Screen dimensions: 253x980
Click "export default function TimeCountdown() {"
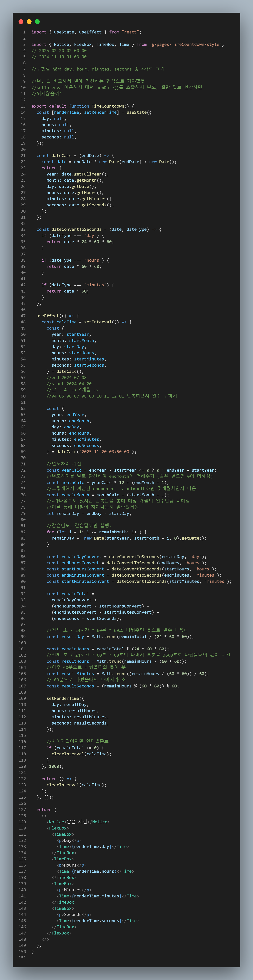point(83,106)
